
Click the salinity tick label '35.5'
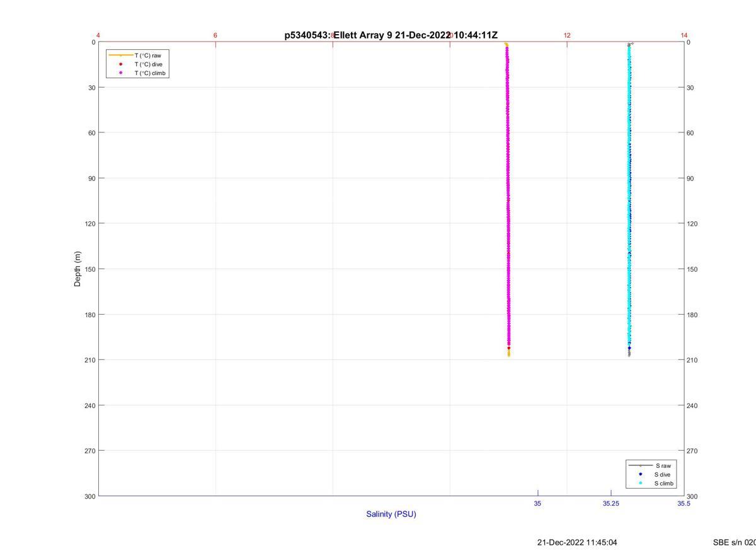click(x=684, y=504)
